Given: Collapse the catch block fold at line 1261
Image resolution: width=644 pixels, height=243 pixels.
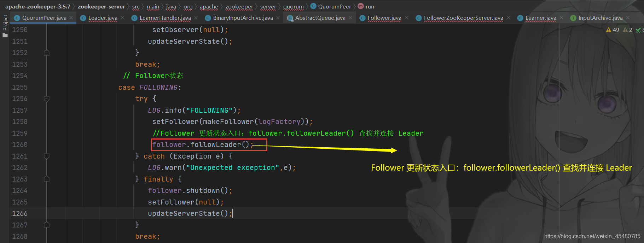Looking at the screenshot, I should pyautogui.click(x=46, y=156).
